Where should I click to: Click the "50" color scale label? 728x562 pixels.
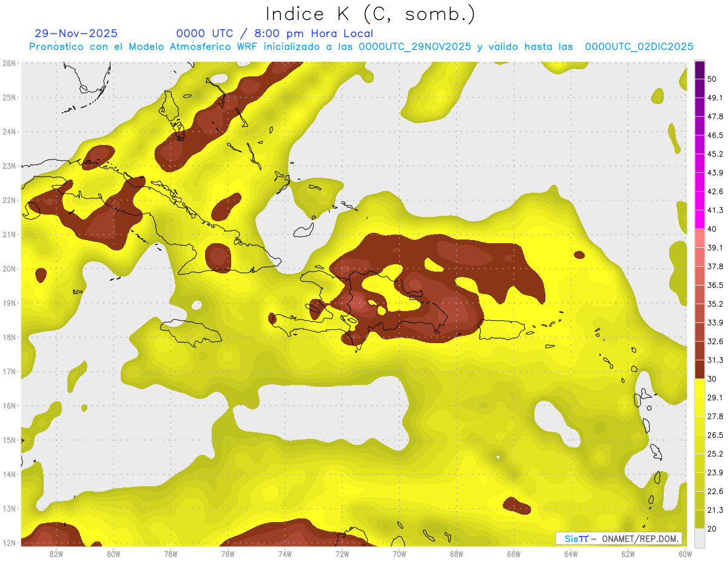(x=712, y=79)
